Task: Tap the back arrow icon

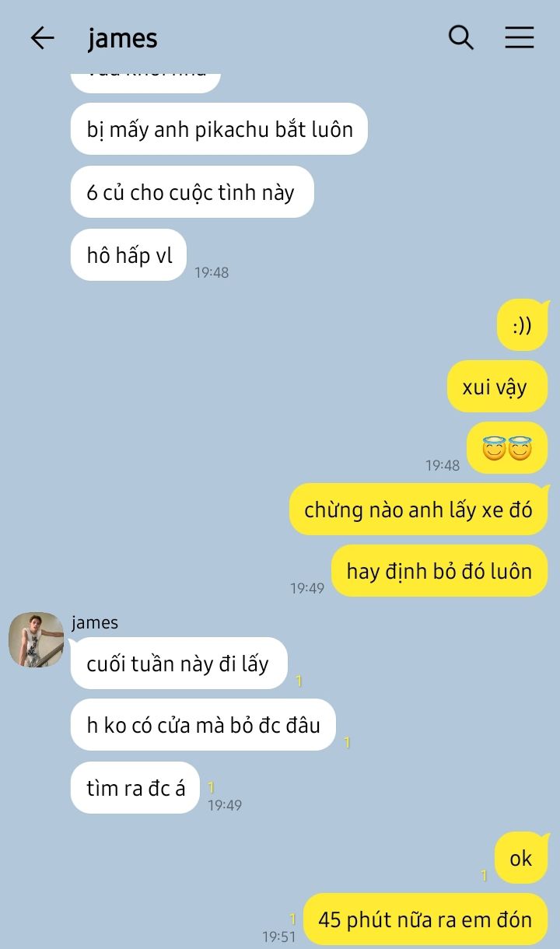Action: pos(42,38)
